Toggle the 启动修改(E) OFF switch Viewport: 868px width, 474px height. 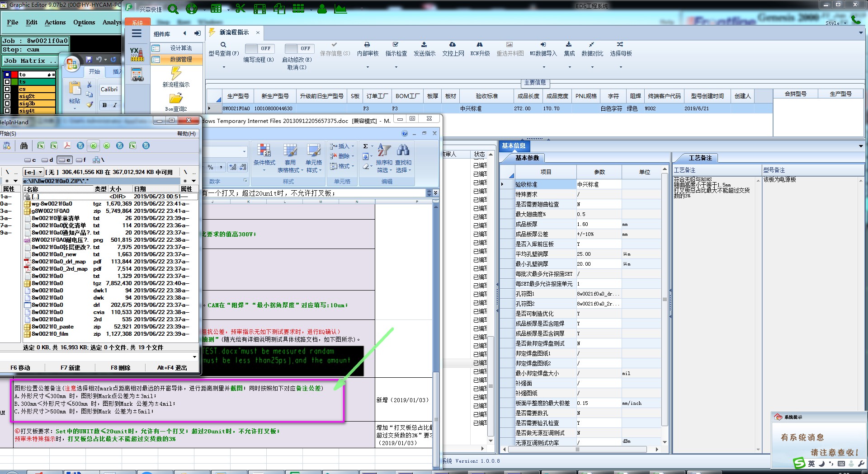299,48
